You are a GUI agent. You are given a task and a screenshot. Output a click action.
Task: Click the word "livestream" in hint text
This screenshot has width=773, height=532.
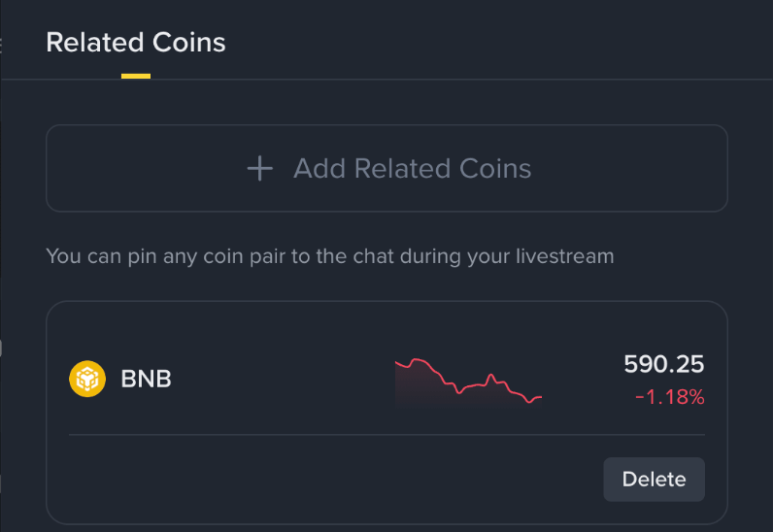pos(569,257)
